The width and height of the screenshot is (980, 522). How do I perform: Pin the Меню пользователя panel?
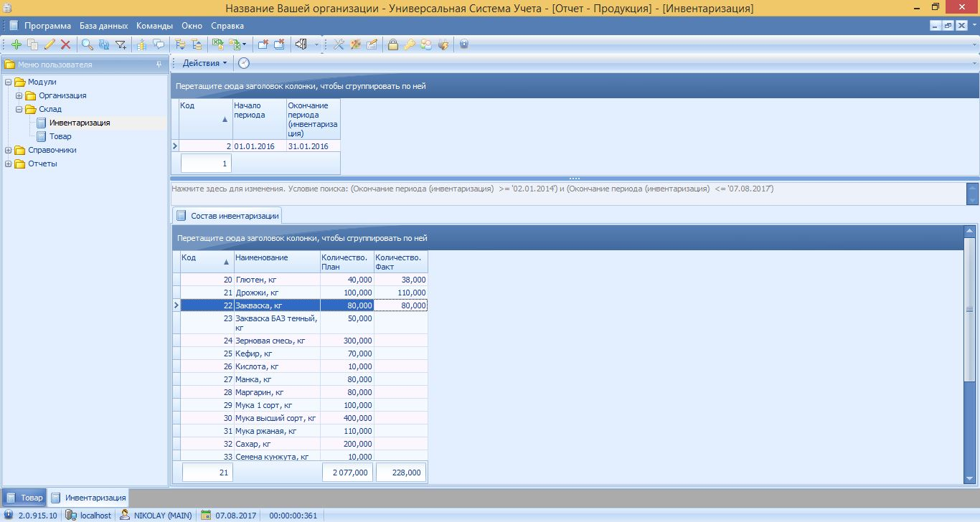coord(159,65)
